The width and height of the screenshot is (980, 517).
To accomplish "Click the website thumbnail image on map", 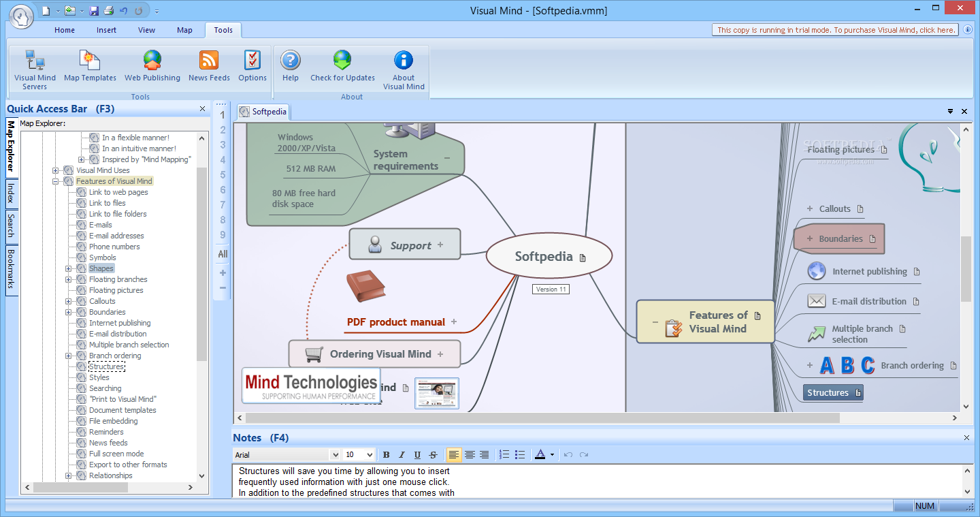I will tap(437, 393).
